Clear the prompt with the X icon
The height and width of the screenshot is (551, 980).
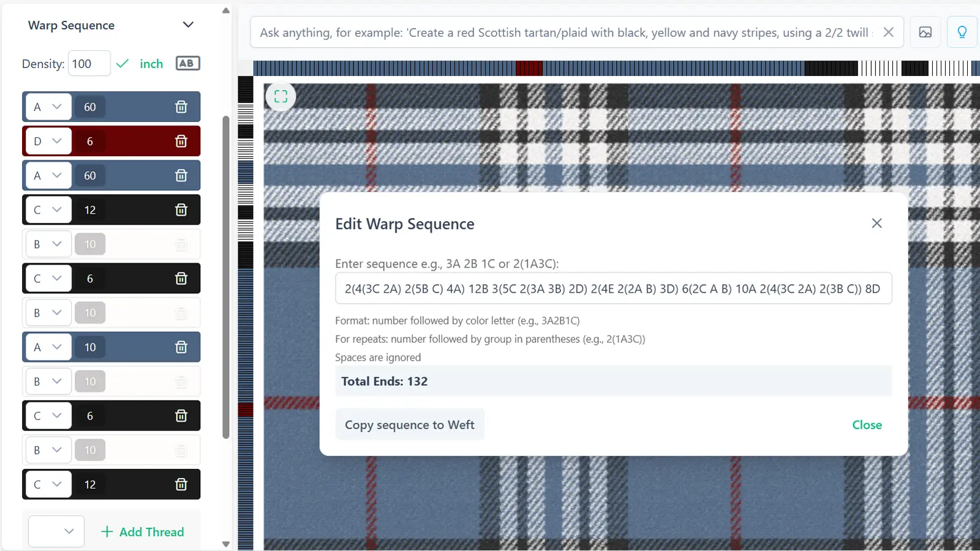pos(888,32)
